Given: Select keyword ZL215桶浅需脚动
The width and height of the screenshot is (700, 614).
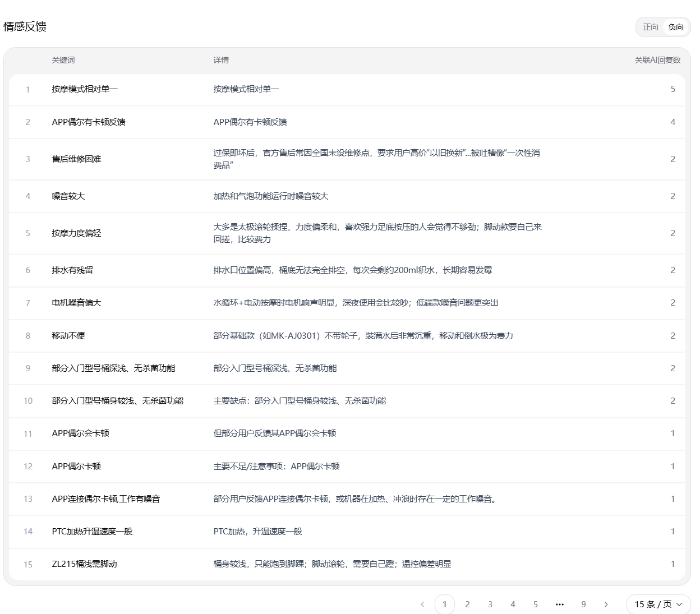Looking at the screenshot, I should (84, 564).
